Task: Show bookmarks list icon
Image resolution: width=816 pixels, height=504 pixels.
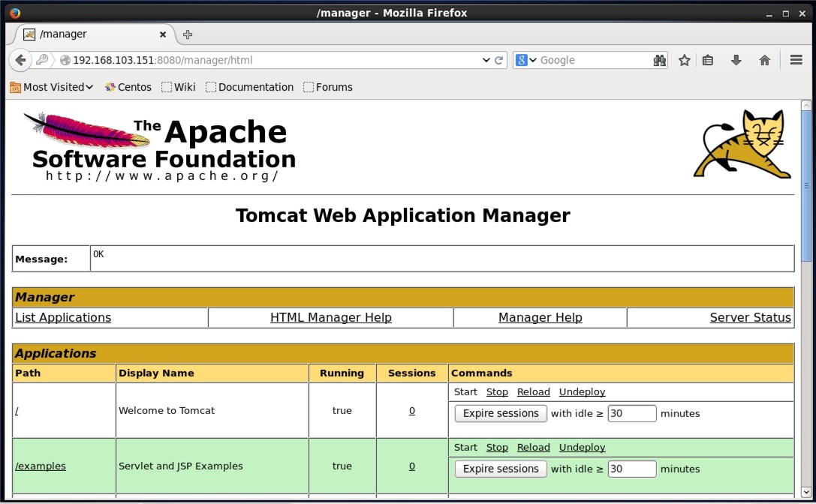Action: (x=708, y=60)
